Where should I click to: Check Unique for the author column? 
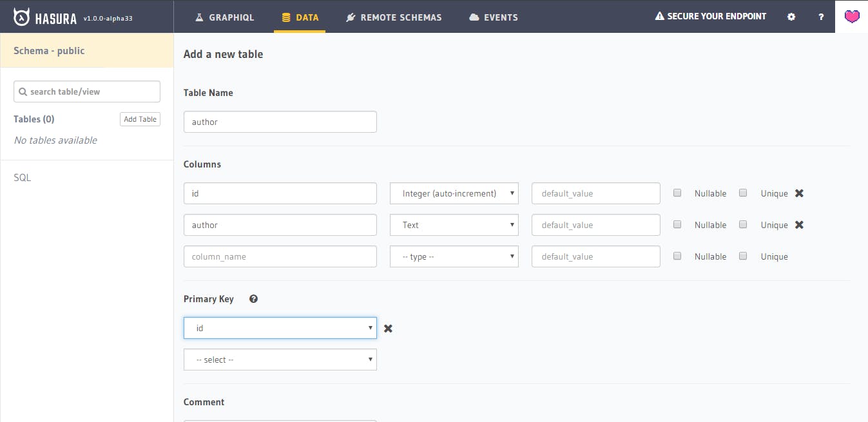click(x=743, y=224)
